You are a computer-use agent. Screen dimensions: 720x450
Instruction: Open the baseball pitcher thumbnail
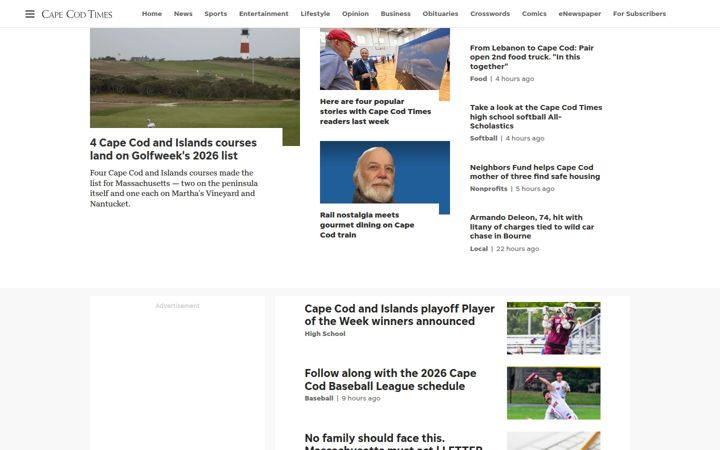[x=553, y=393]
